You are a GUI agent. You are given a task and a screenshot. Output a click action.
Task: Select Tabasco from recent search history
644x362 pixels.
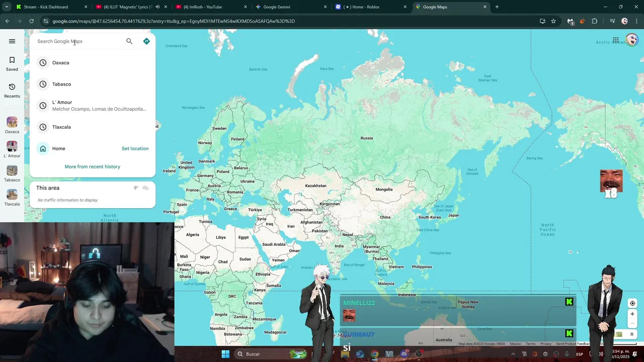[x=93, y=84]
